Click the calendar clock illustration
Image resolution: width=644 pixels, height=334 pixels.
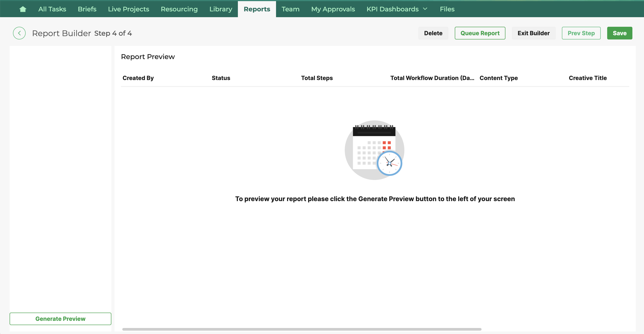(374, 150)
